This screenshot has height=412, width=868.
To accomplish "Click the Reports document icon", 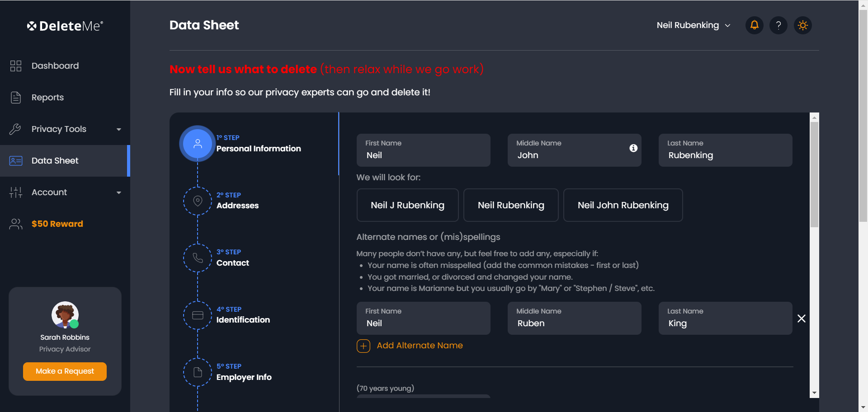I will click(16, 98).
